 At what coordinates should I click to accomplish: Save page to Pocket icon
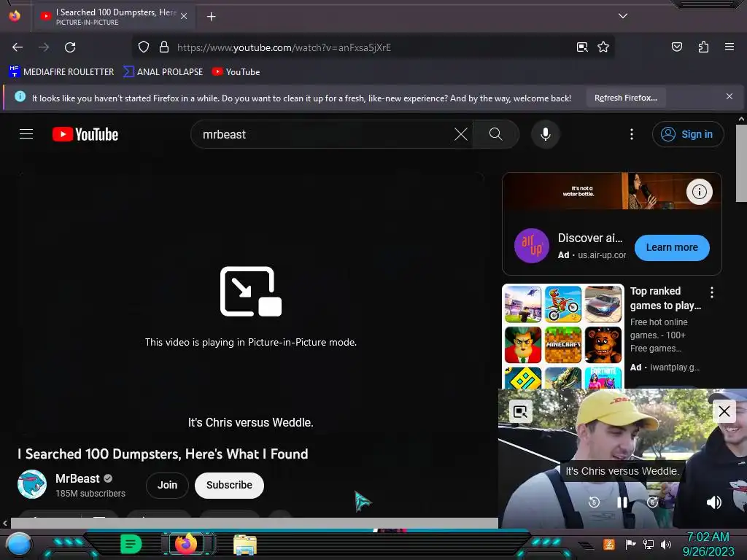click(x=677, y=47)
